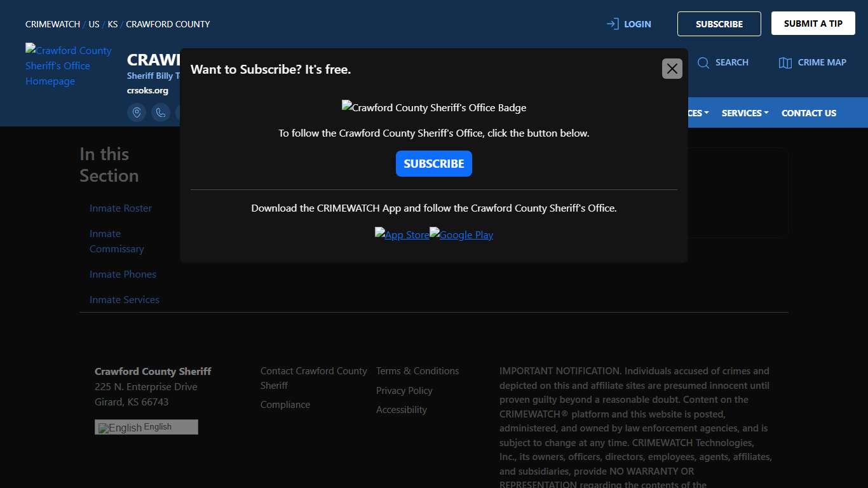The image size is (868, 488).
Task: Open the Privacy Policy footer link
Action: [404, 391]
